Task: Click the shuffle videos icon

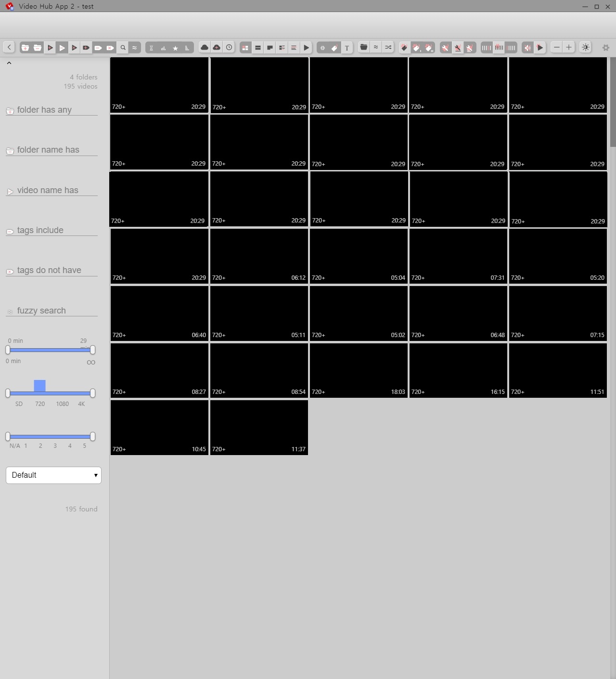Action: click(388, 47)
